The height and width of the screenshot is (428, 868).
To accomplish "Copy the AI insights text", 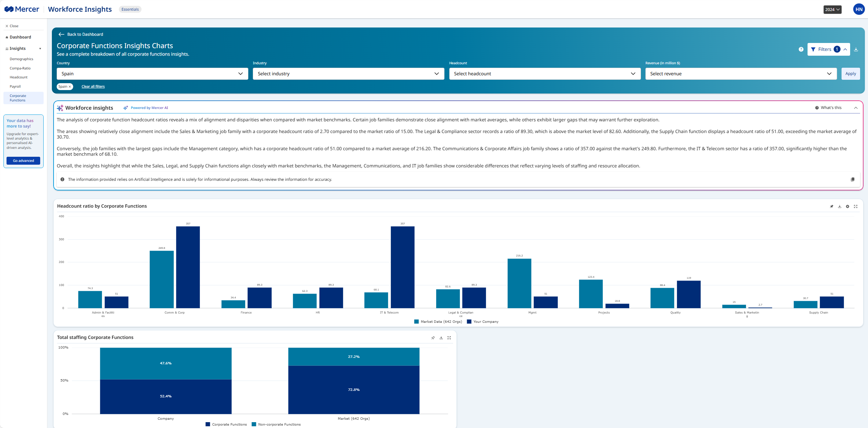I will (853, 179).
